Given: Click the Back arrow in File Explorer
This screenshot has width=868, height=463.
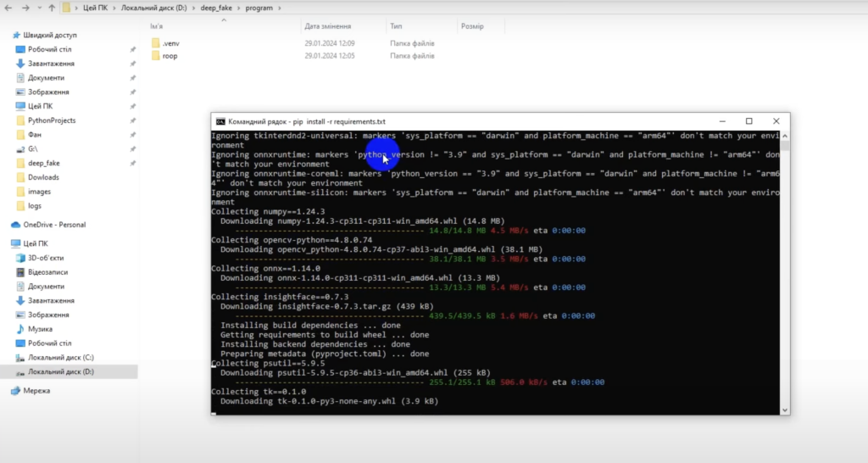Looking at the screenshot, I should click(x=8, y=8).
